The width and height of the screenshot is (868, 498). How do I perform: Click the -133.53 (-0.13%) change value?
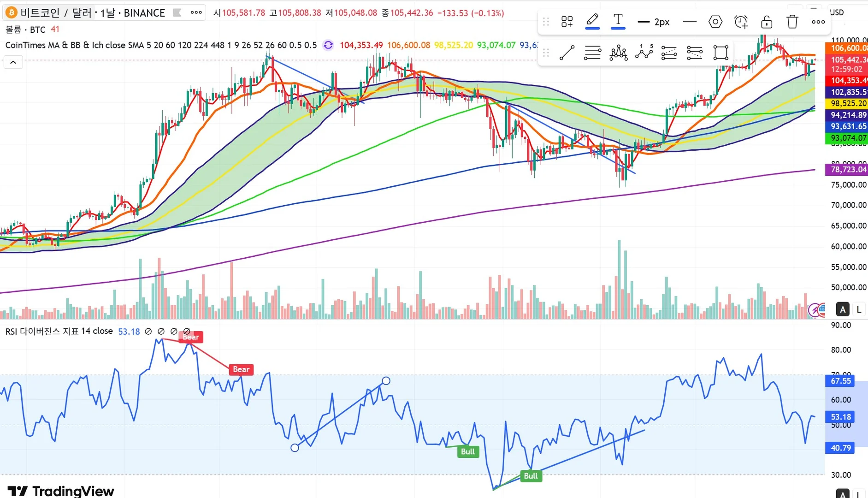coord(471,13)
